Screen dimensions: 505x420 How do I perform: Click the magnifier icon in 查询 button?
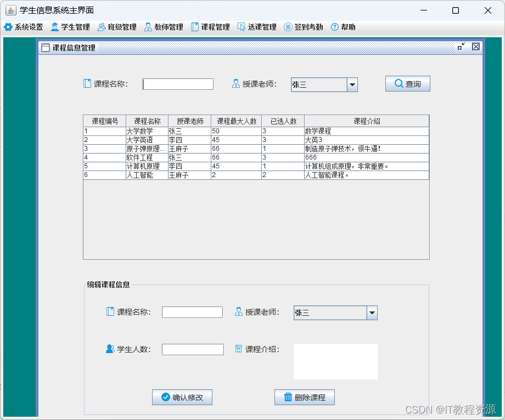click(x=399, y=83)
